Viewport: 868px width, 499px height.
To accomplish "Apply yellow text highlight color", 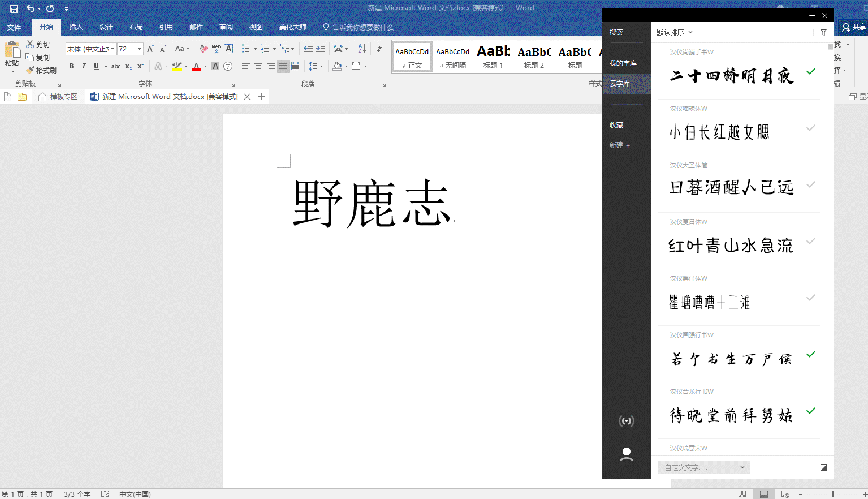I will (177, 66).
